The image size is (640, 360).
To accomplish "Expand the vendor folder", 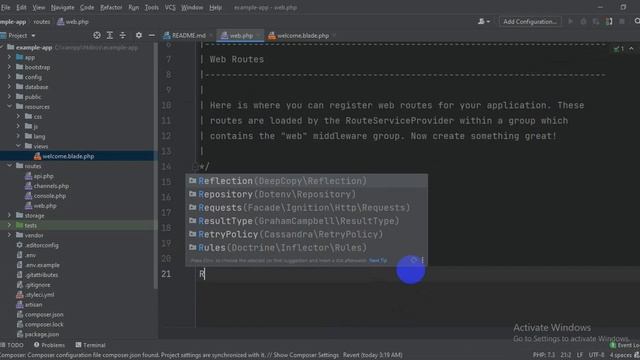I will coord(9,236).
